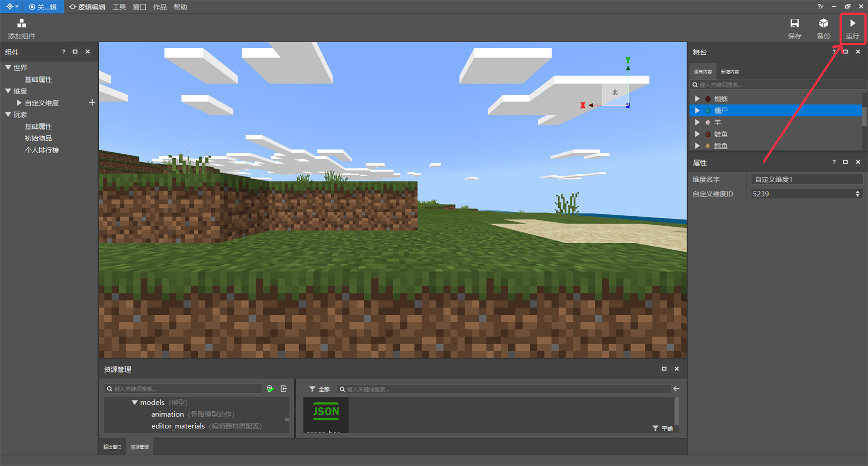Expand the 羊 entity row
Image resolution: width=868 pixels, height=466 pixels.
click(x=697, y=122)
